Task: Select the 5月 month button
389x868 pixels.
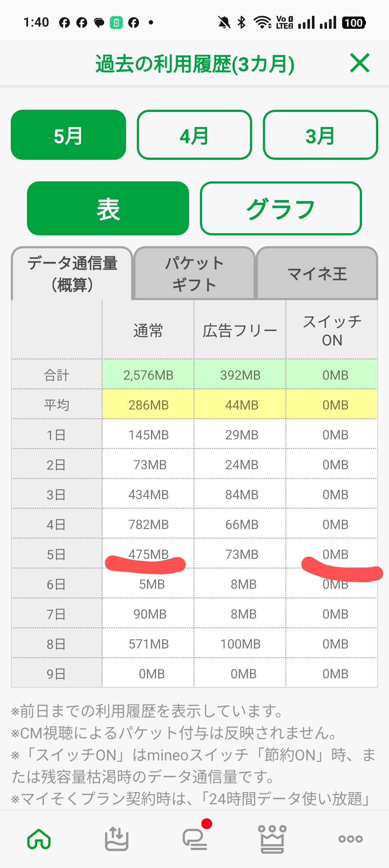Action: point(68,135)
